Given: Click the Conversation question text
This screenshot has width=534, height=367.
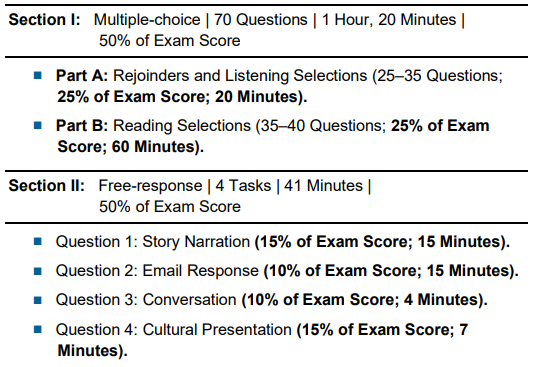Looking at the screenshot, I should coord(189,300).
